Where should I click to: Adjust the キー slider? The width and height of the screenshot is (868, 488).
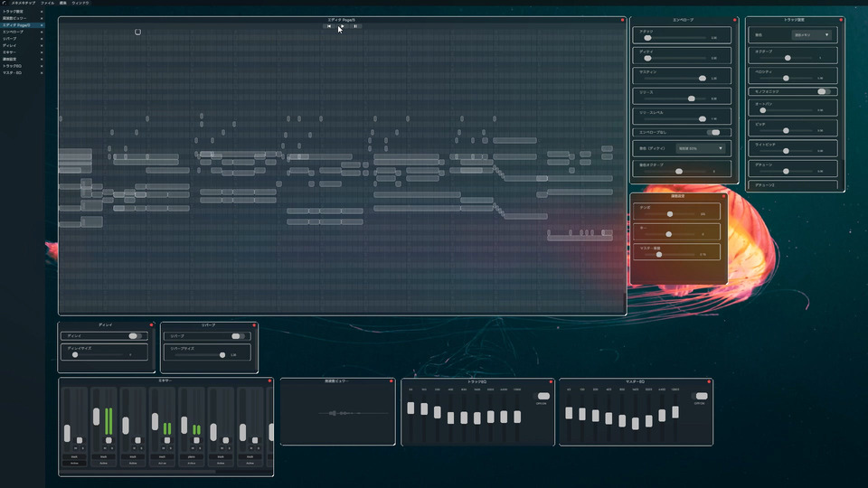[x=669, y=235]
